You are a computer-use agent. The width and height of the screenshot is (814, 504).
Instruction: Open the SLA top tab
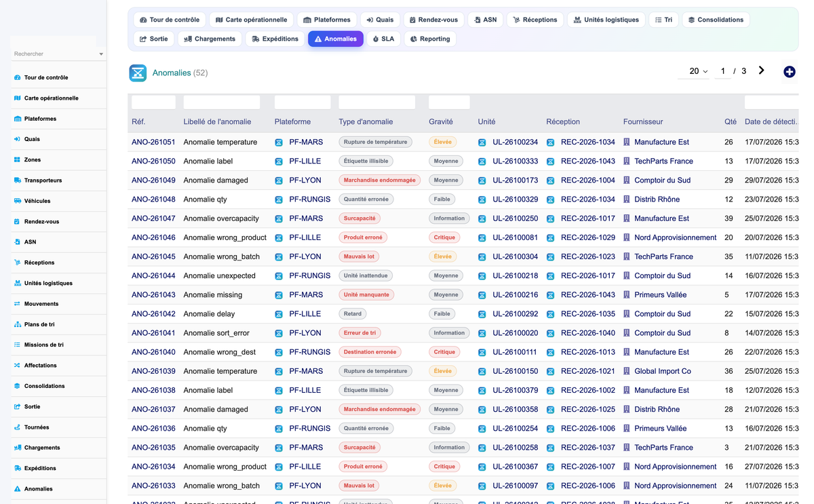tap(383, 39)
